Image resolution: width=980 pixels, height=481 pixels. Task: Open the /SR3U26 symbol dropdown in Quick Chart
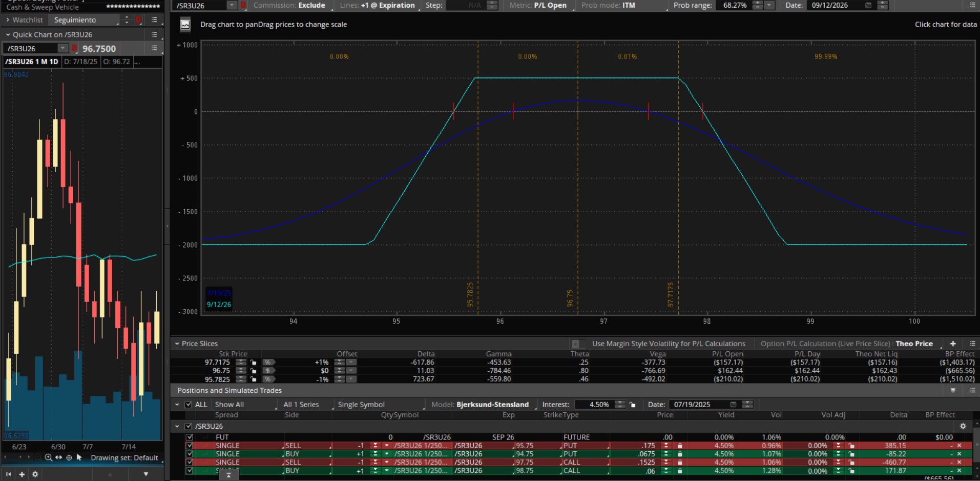pyautogui.click(x=62, y=48)
